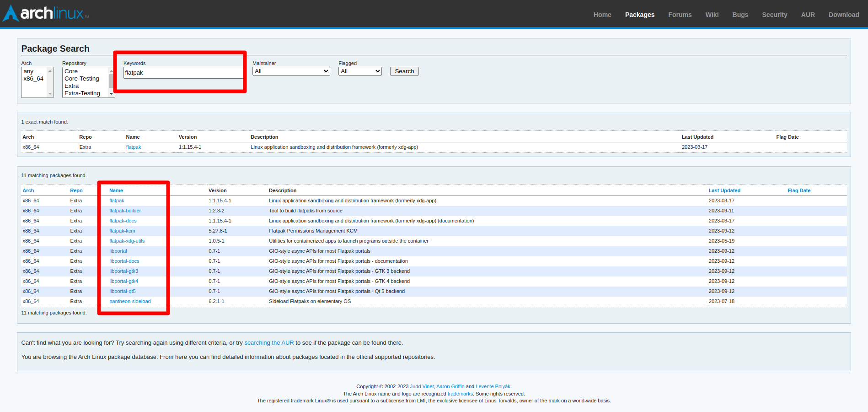Click '1 exact match found.' text
Viewport: 868px width, 412px height.
44,122
